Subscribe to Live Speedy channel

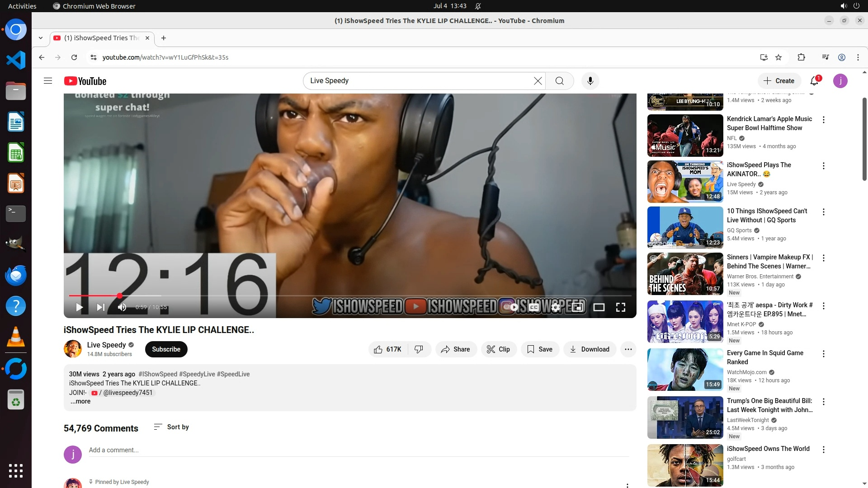166,349
